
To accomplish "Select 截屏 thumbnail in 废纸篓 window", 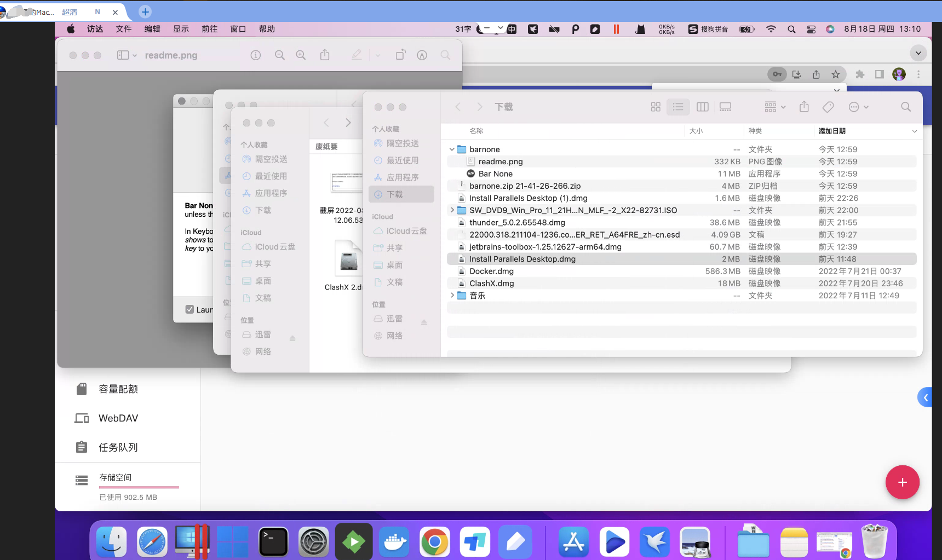I will pyautogui.click(x=346, y=182).
